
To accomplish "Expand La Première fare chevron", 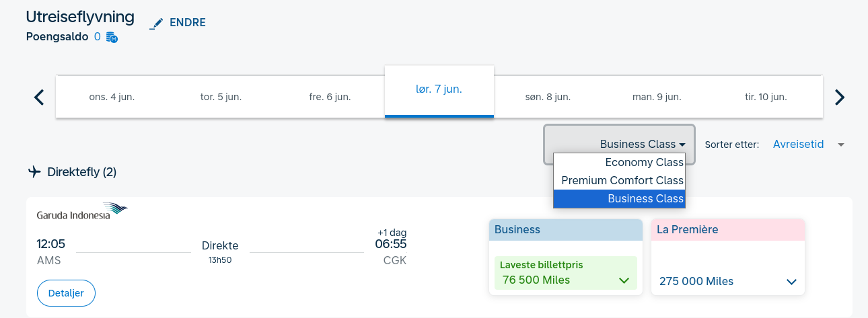I will tap(791, 282).
